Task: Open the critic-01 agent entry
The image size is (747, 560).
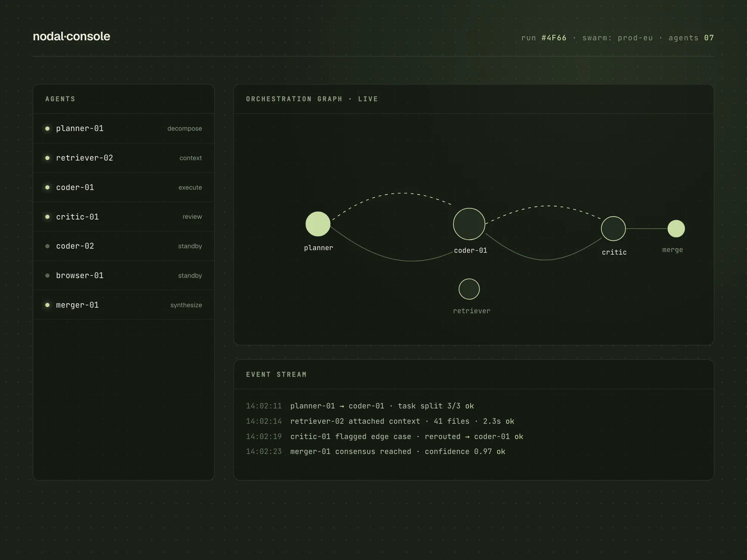Action: coord(124,217)
